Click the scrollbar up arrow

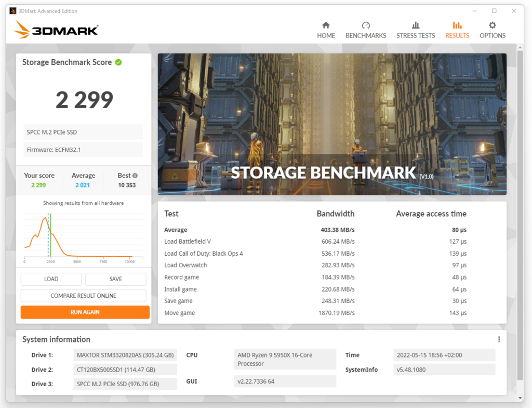coord(520,47)
